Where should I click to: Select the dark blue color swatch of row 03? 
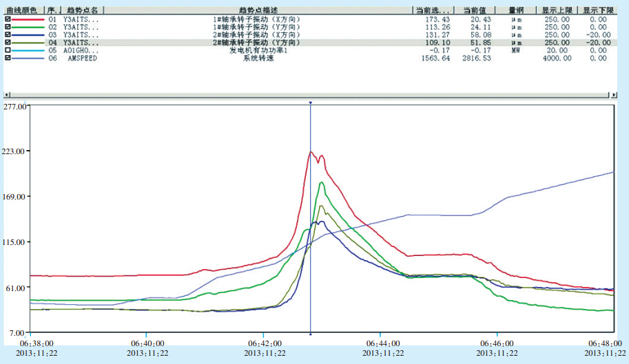[x=28, y=34]
